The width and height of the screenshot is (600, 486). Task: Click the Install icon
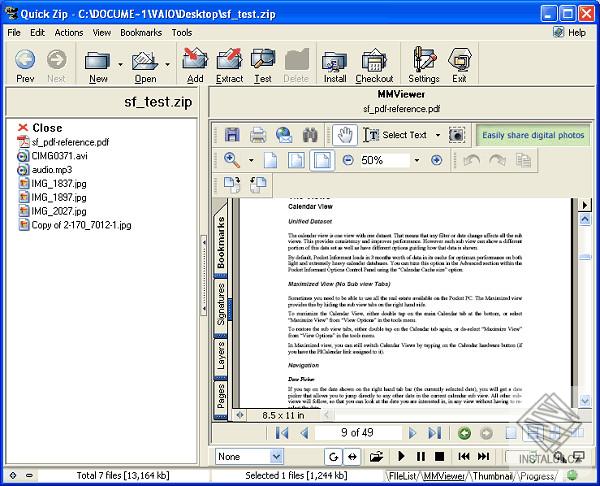[334, 65]
